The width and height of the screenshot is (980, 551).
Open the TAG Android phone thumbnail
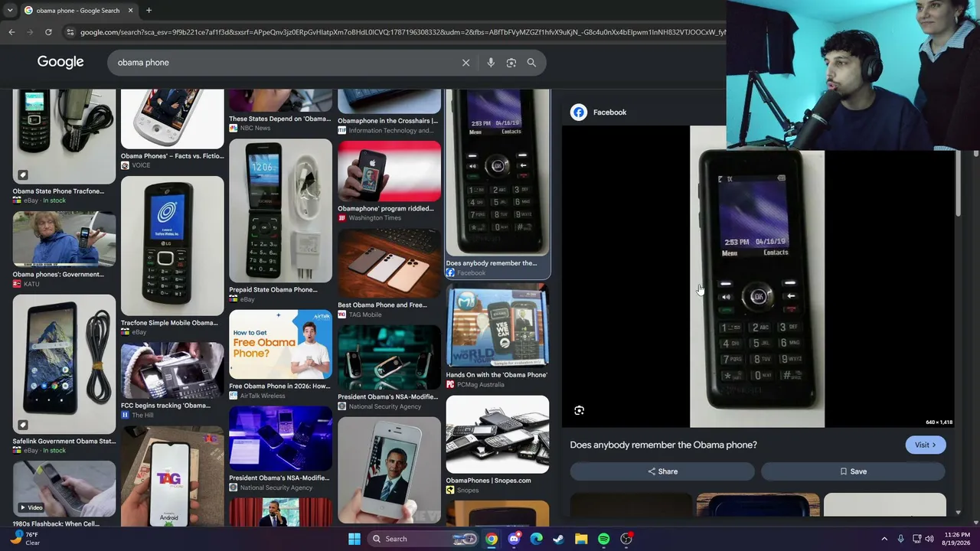click(x=172, y=475)
